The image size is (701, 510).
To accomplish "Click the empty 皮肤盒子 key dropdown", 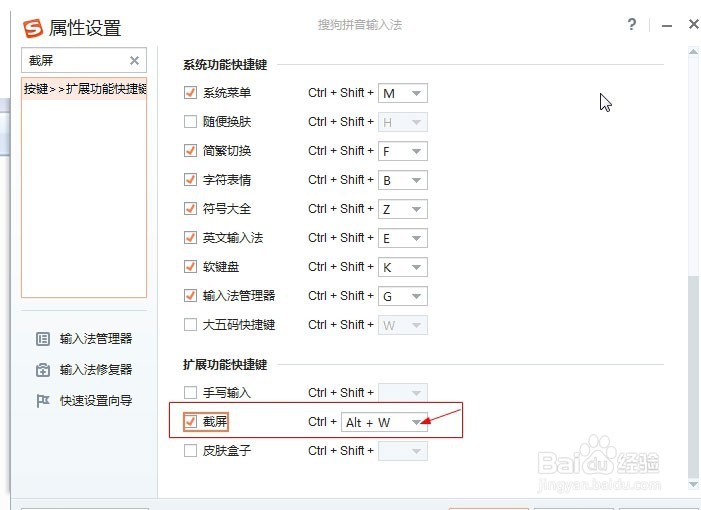I will [x=403, y=451].
